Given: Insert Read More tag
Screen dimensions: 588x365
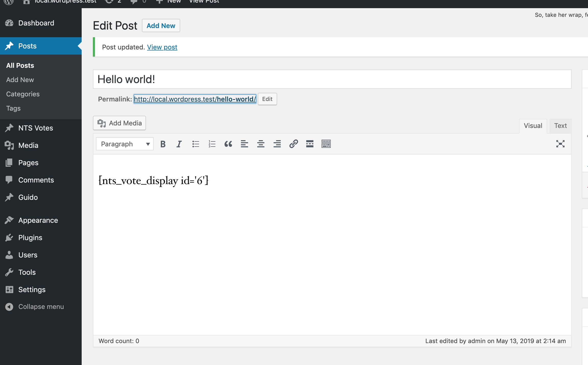Looking at the screenshot, I should [x=310, y=144].
